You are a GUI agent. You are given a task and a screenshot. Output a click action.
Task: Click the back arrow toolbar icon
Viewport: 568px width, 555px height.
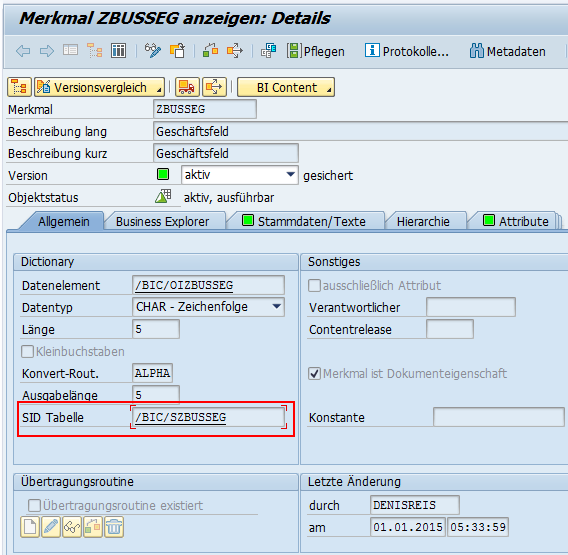click(x=23, y=51)
